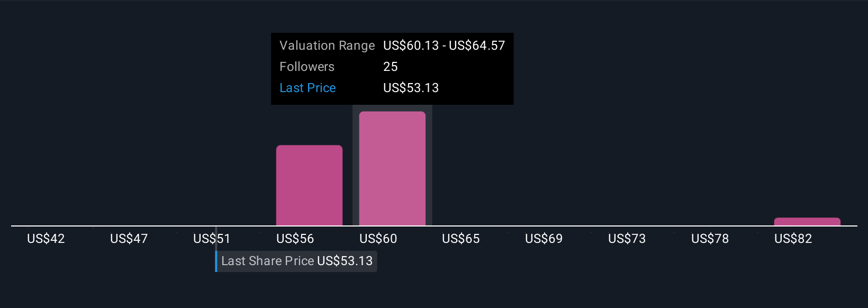The width and height of the screenshot is (868, 308).
Task: Click the US$56 axis label
Action: (295, 239)
